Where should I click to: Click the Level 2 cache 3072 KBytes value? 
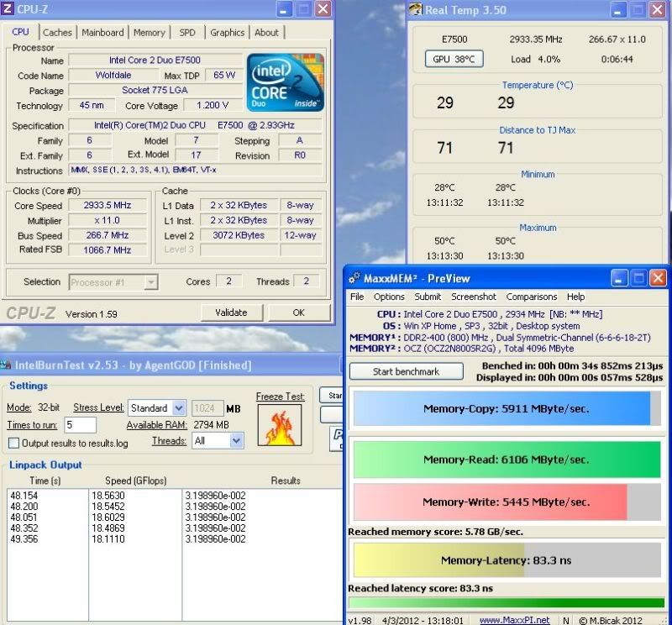(x=239, y=235)
